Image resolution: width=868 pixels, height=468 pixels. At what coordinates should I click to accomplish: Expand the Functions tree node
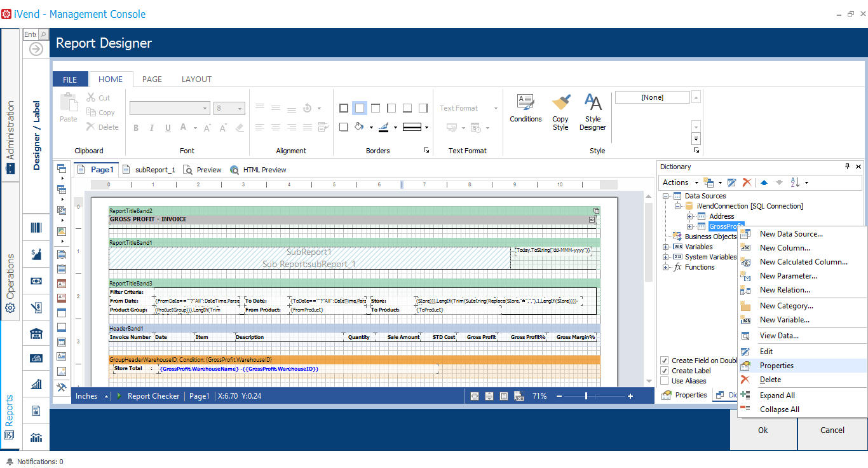666,268
